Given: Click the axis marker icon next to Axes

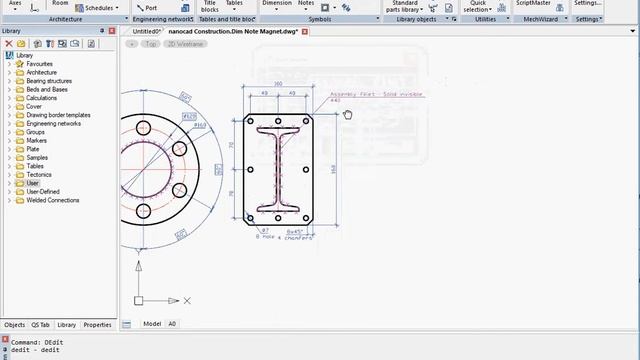Looking at the screenshot, I should pyautogui.click(x=34, y=7).
